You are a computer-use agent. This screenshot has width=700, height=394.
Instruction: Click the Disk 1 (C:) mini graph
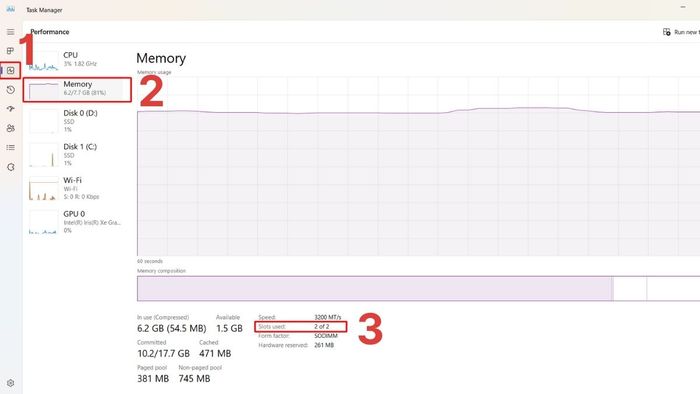coord(43,155)
